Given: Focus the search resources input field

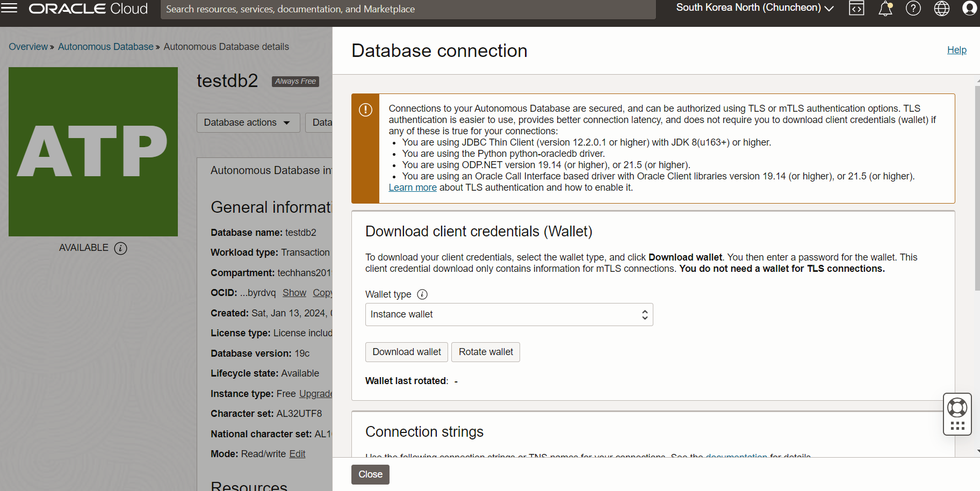Looking at the screenshot, I should [x=408, y=9].
